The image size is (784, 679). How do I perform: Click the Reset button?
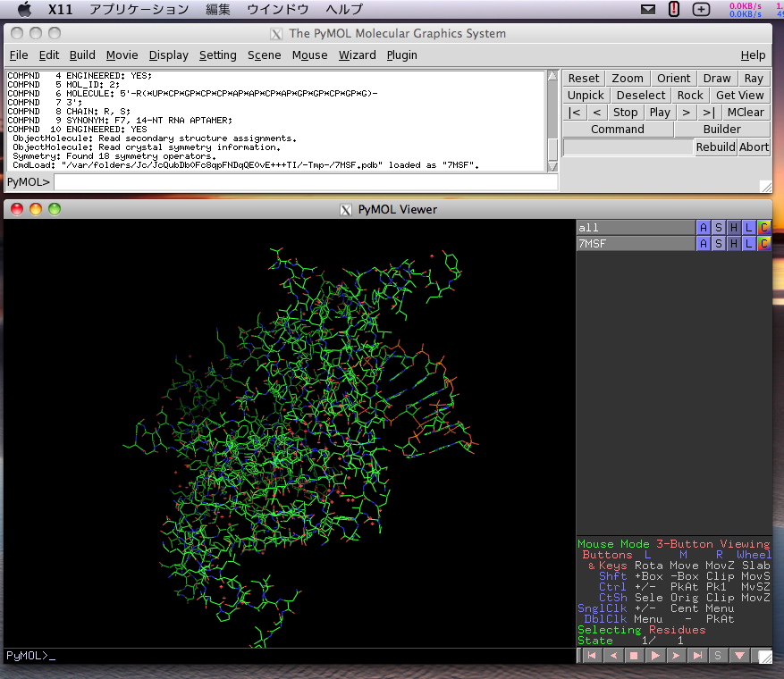point(584,79)
